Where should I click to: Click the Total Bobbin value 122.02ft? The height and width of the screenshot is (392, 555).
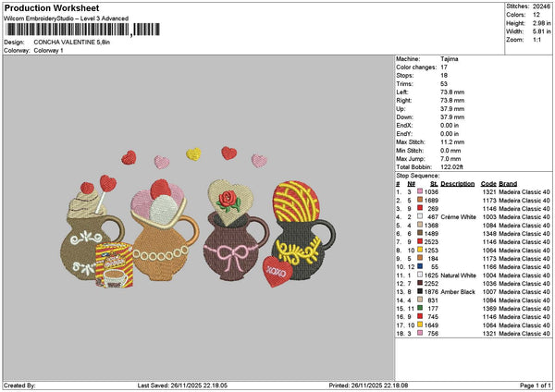pos(451,167)
